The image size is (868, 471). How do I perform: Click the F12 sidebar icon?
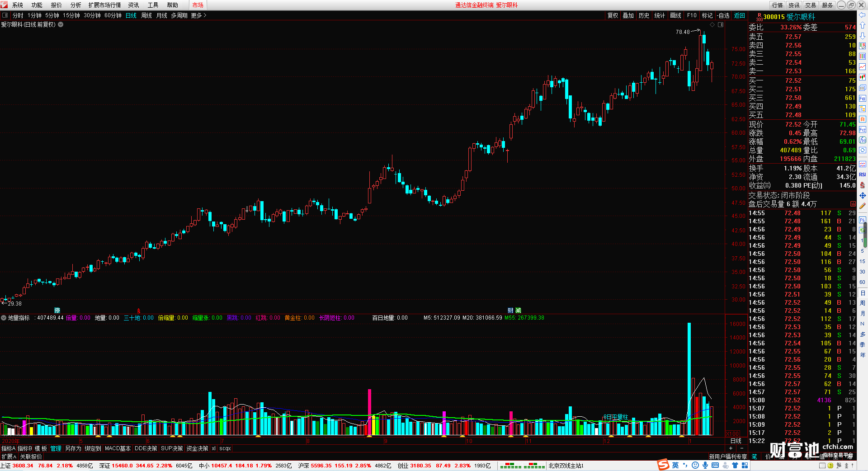click(862, 130)
